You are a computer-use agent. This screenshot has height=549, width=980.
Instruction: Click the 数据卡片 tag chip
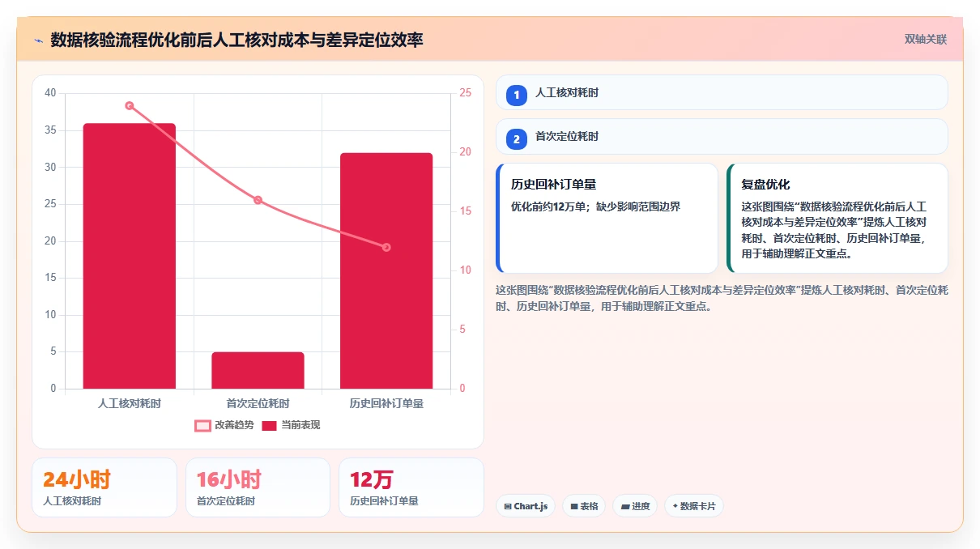[694, 506]
